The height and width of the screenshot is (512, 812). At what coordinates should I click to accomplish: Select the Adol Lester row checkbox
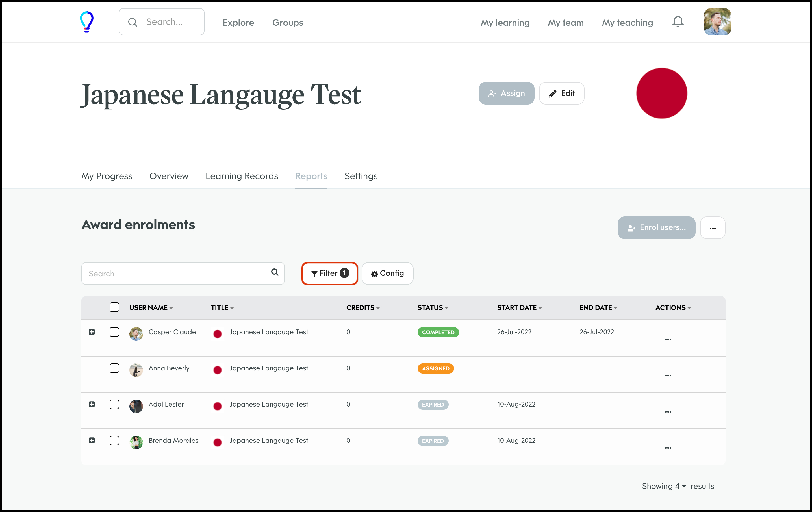click(x=114, y=404)
